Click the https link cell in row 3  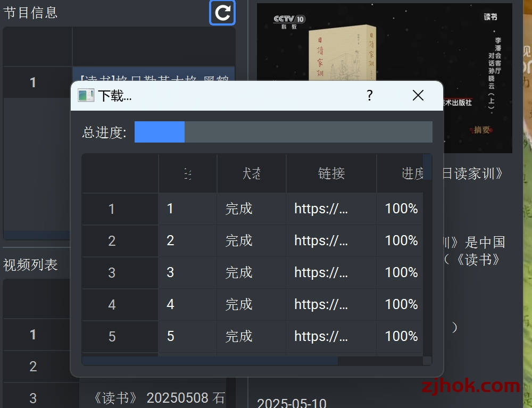tap(331, 273)
